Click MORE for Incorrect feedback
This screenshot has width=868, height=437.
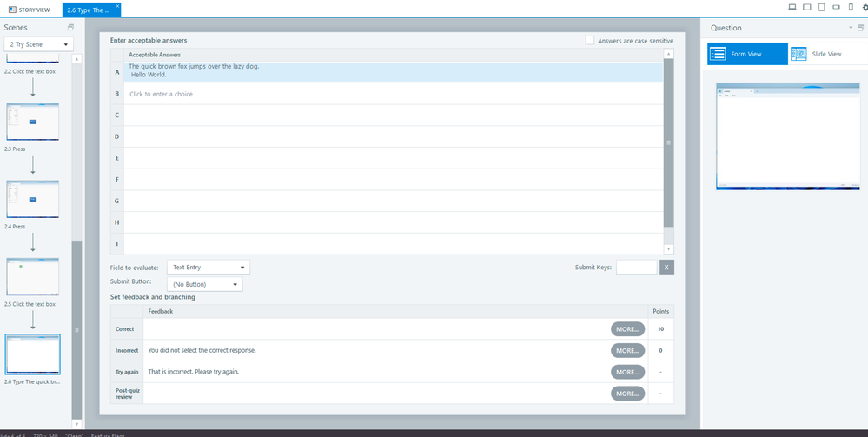click(x=627, y=351)
